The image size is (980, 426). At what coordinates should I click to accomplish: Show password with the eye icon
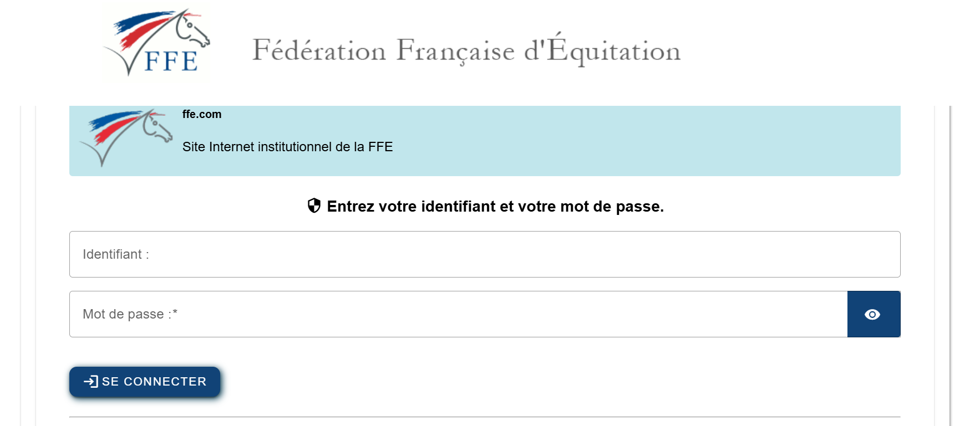pyautogui.click(x=872, y=315)
